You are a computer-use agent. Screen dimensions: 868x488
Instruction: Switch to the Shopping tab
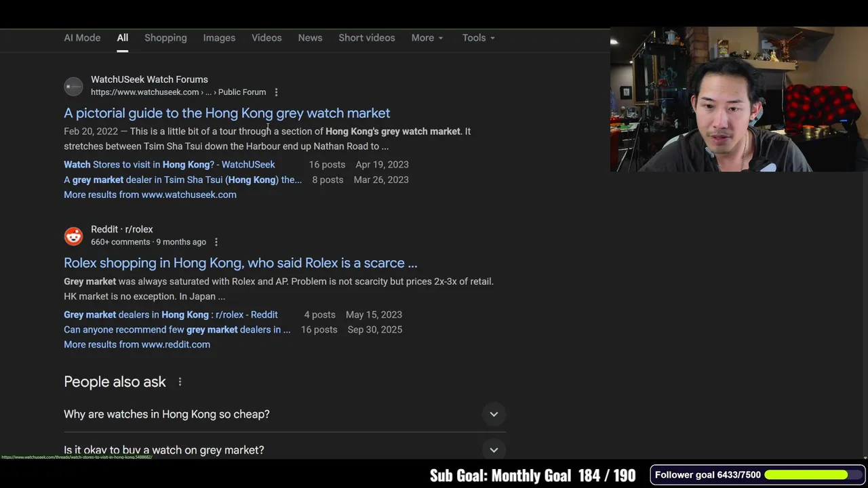point(165,38)
